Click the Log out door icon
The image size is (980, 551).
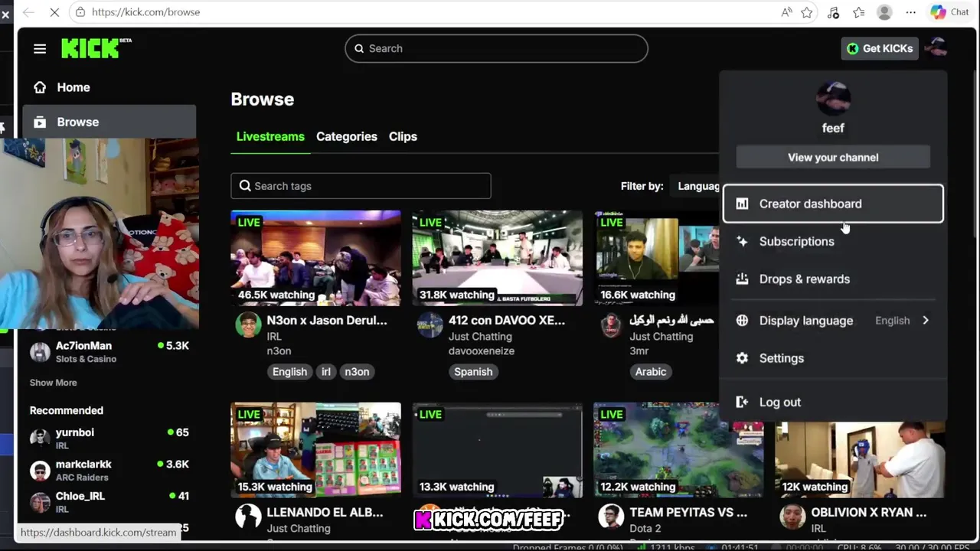pos(742,402)
